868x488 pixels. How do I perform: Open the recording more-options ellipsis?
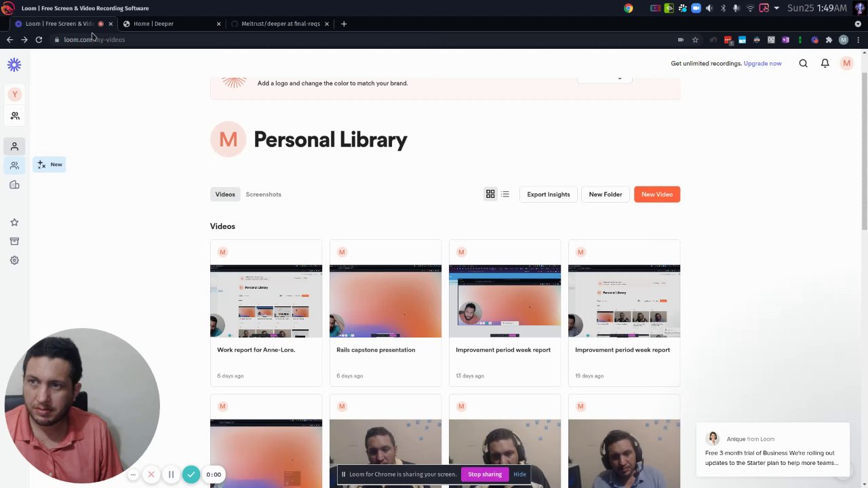coord(133,474)
